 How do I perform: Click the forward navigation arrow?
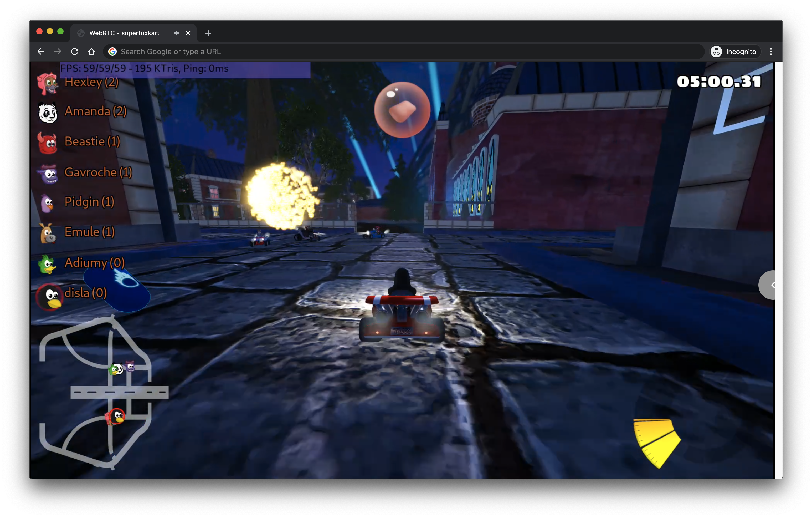[58, 52]
